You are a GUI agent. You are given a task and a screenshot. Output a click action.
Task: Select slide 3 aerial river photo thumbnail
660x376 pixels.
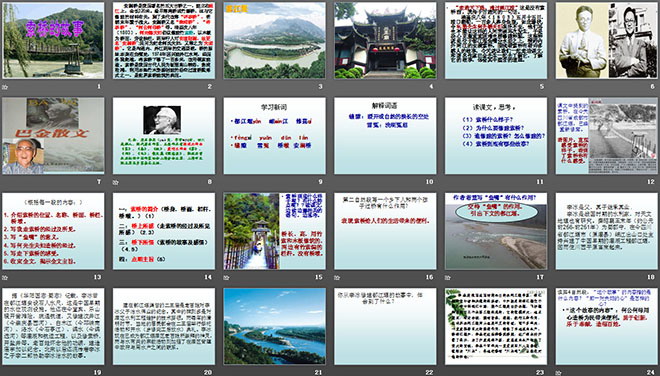274,40
